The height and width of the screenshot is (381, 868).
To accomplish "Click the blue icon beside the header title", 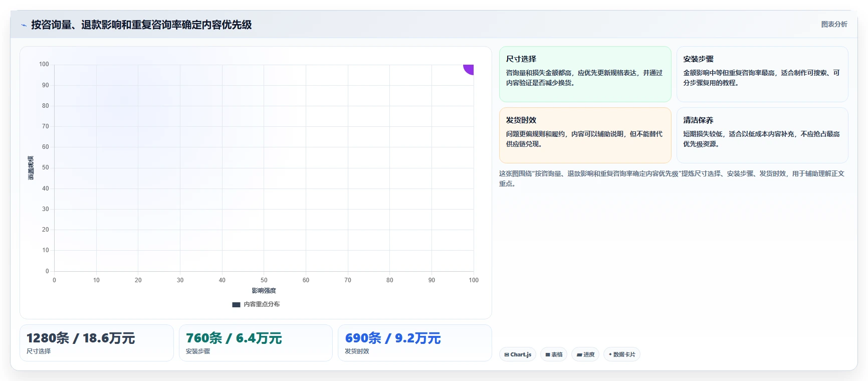I will tap(24, 25).
